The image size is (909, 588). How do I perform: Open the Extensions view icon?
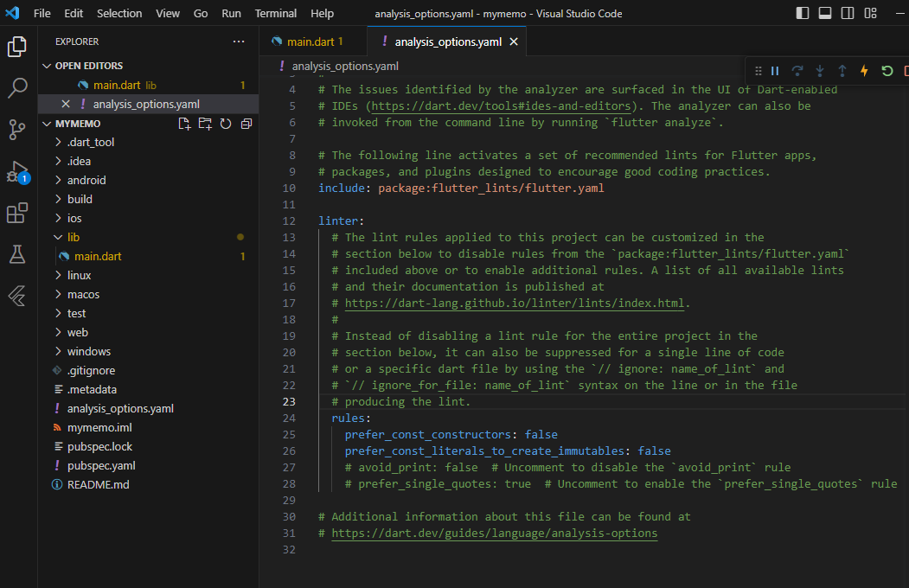(x=16, y=214)
